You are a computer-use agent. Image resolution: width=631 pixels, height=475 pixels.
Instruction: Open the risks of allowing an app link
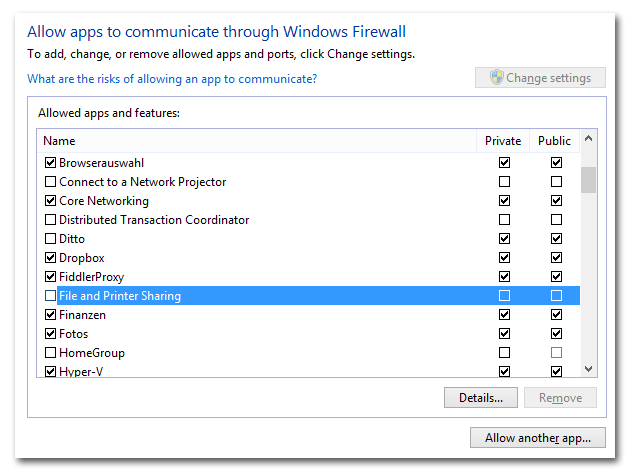(172, 79)
